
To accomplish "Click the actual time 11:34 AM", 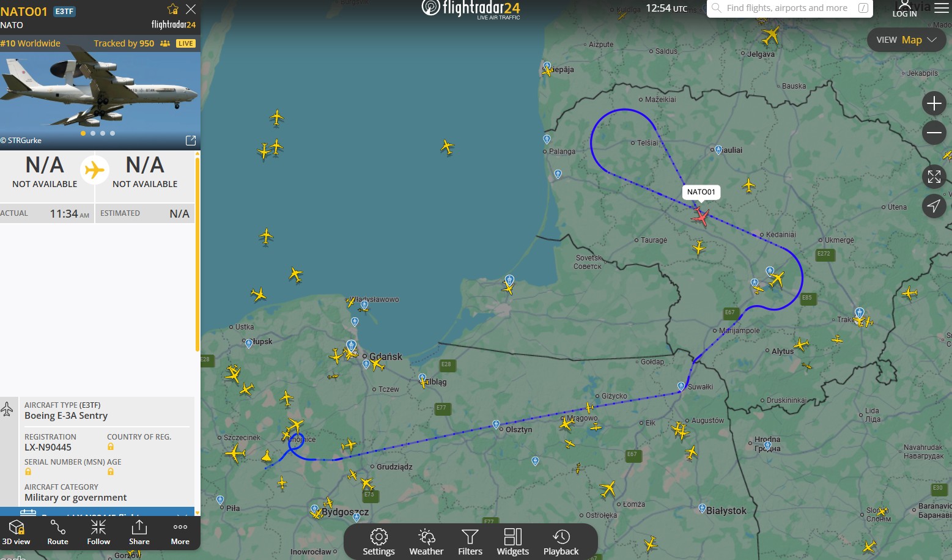I will click(x=70, y=213).
